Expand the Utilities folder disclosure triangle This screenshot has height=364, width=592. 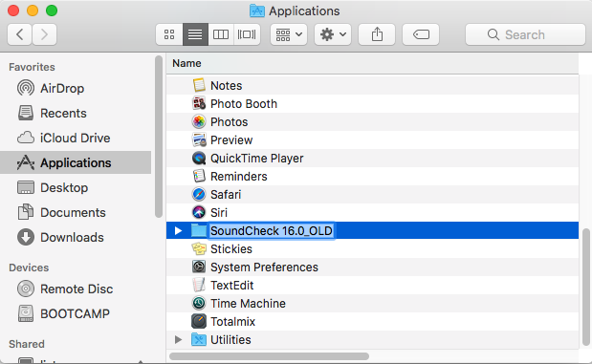(178, 339)
